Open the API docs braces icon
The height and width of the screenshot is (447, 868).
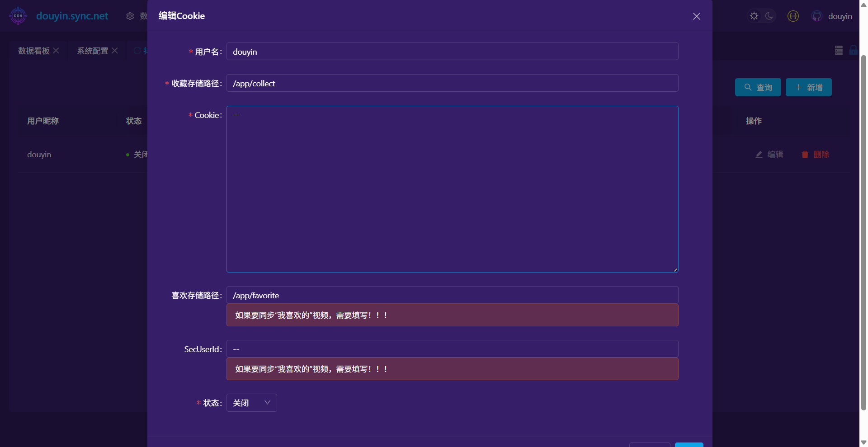pos(793,16)
